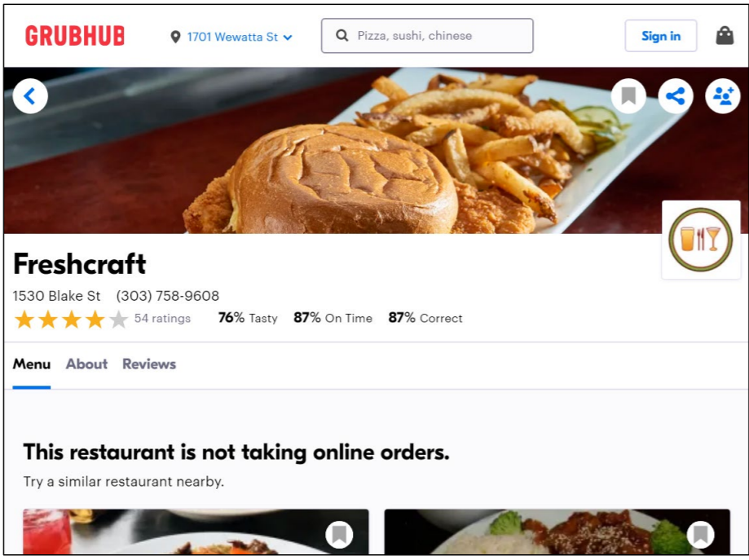The image size is (749, 560).
Task: Open the Freshcraft restaurant logo badge
Action: point(701,240)
